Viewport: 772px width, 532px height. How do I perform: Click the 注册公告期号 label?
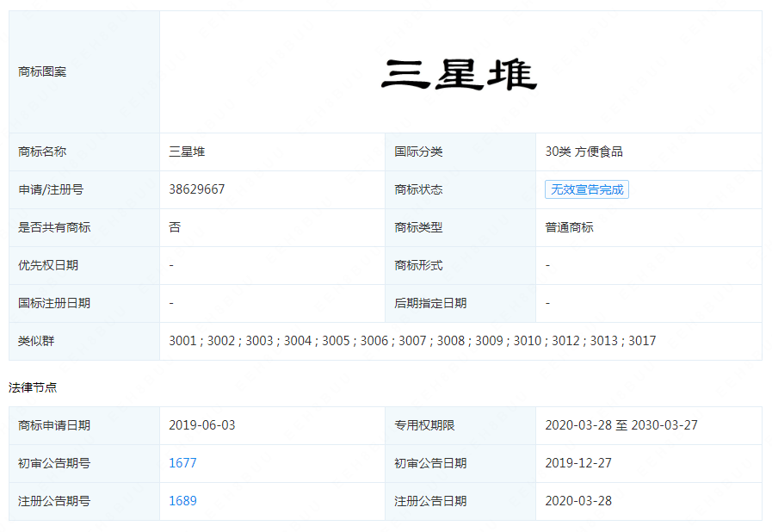tap(54, 501)
